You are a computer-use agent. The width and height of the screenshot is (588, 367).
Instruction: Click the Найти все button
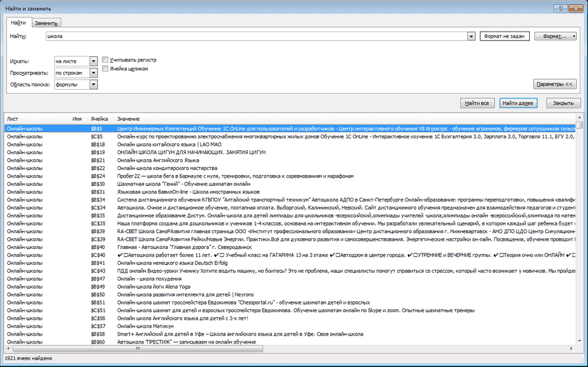coord(477,103)
